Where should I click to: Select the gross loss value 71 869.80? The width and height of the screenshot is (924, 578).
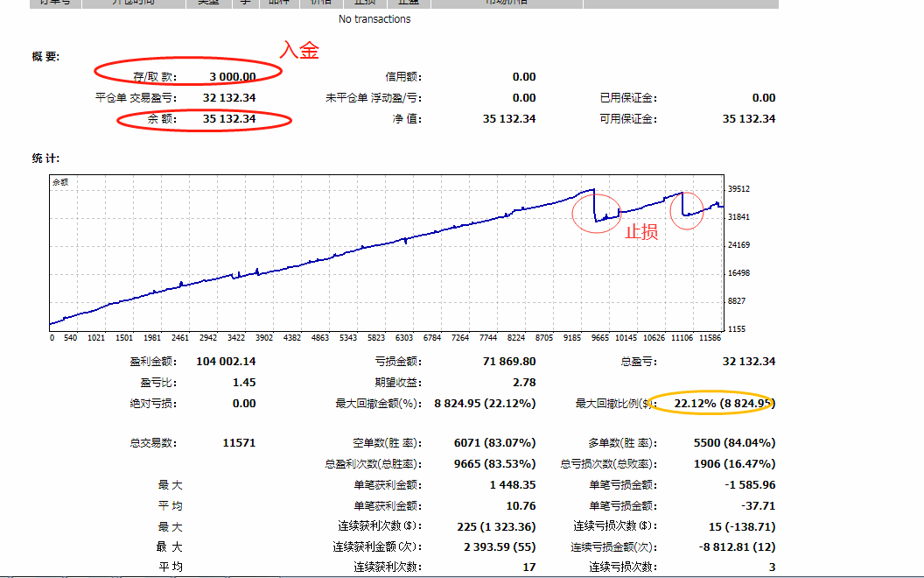click(x=509, y=362)
